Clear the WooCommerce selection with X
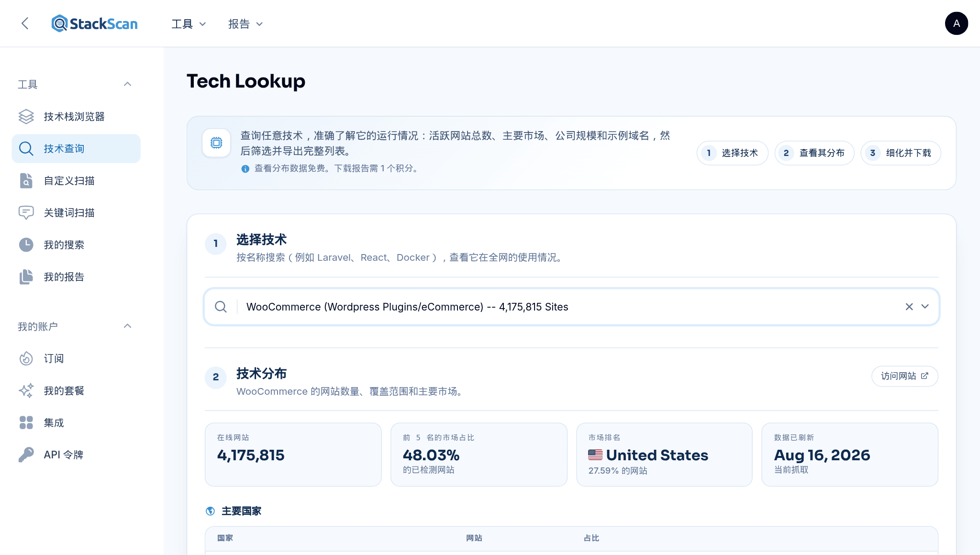 pos(909,307)
